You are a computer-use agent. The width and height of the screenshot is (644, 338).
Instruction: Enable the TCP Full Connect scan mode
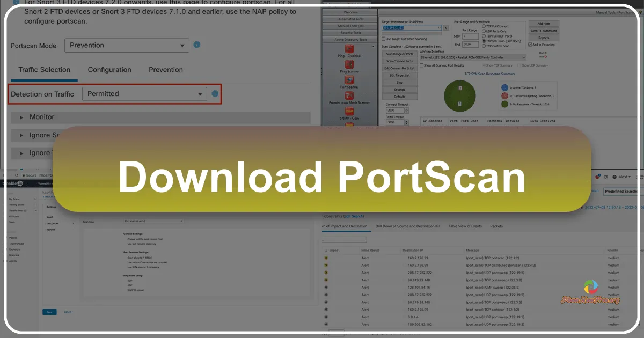[x=484, y=26]
